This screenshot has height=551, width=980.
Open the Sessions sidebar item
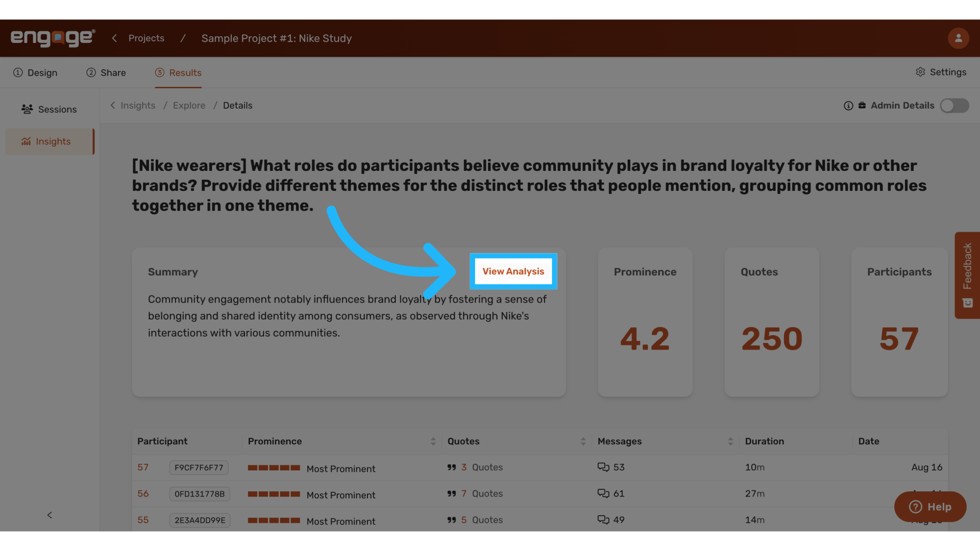50,109
